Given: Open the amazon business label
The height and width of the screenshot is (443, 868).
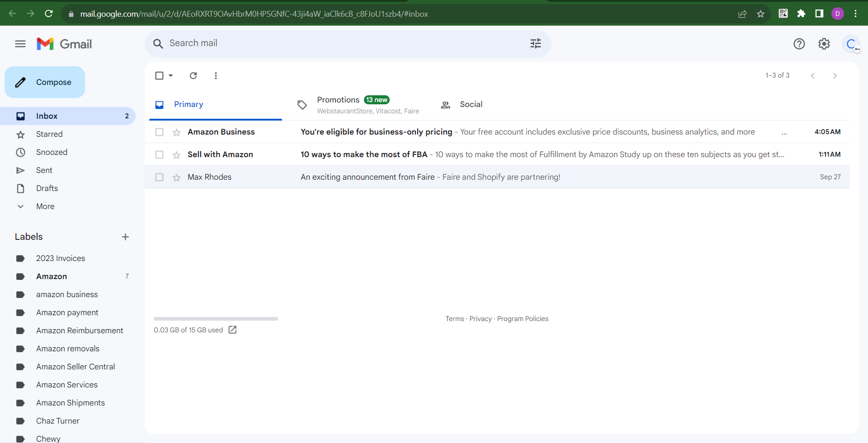Looking at the screenshot, I should 68,294.
